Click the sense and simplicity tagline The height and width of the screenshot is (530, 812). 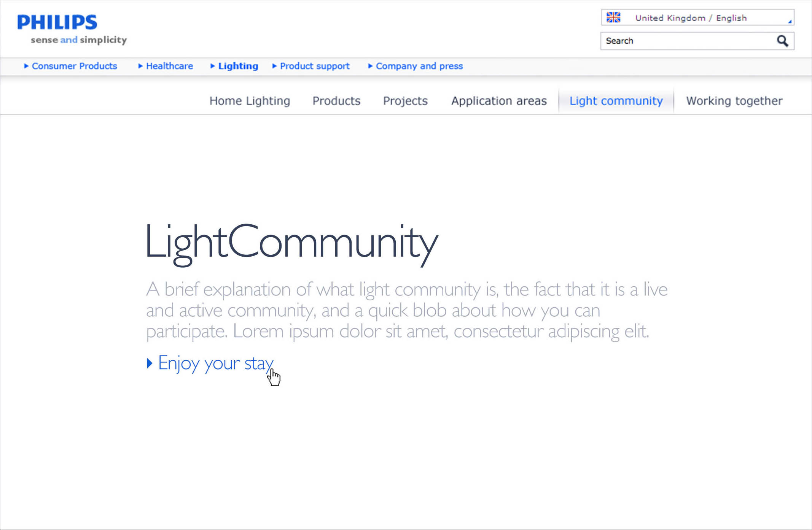[x=78, y=40]
